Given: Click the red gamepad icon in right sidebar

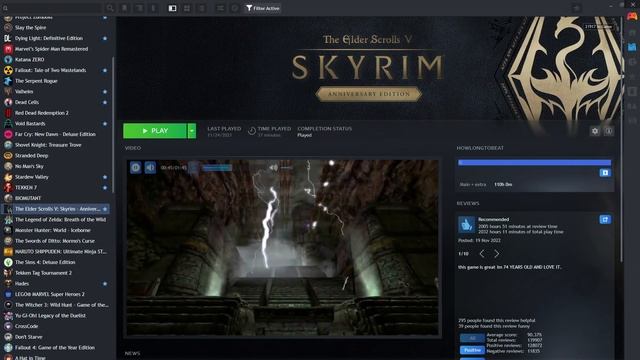Looking at the screenshot, I should click(x=632, y=16).
